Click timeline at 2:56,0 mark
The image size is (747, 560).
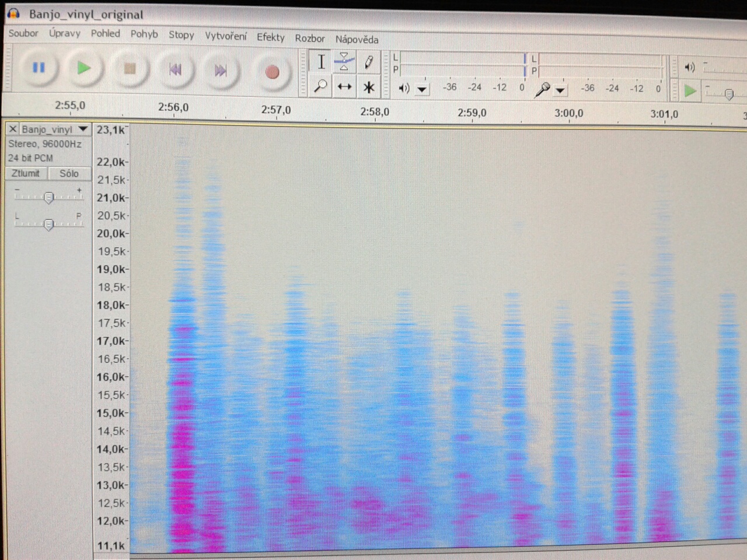pos(173,107)
